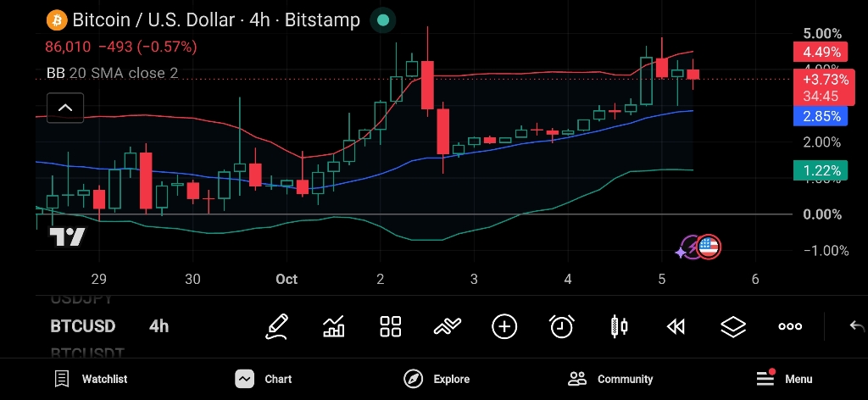Tap the 0.00% axis label
Image resolution: width=868 pixels, height=400 pixels.
(822, 214)
